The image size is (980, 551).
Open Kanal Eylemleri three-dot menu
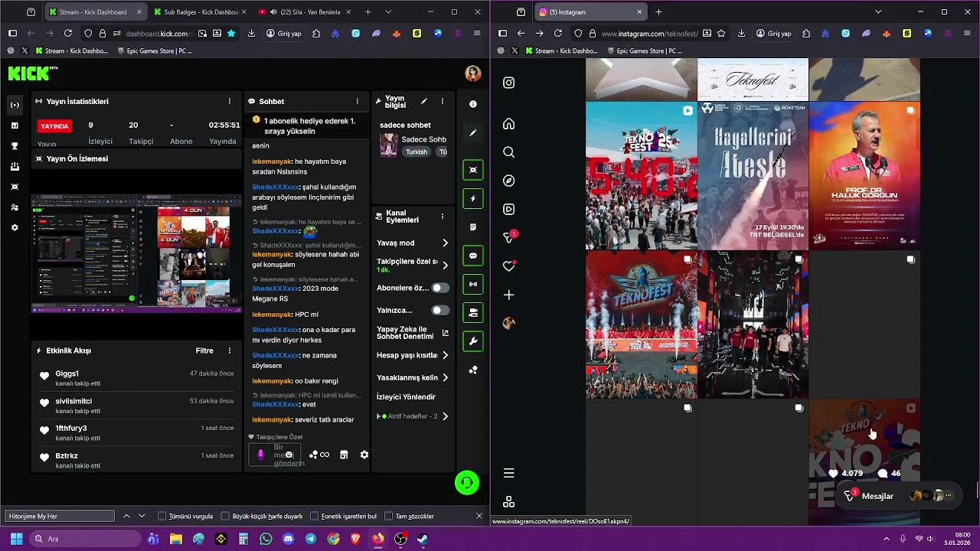442,217
